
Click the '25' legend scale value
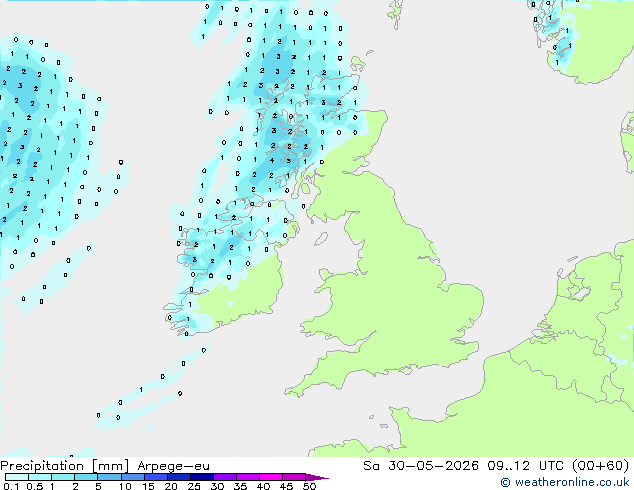pos(194,486)
